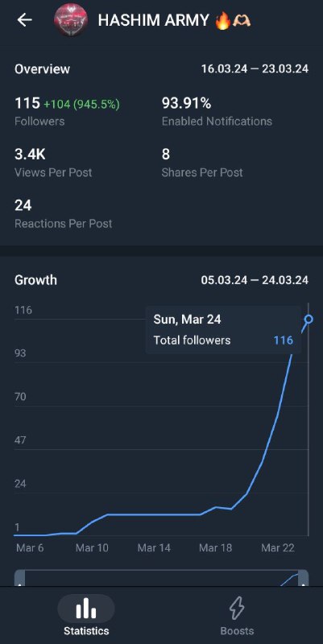Image resolution: width=323 pixels, height=644 pixels.
Task: Tap the Mar 18 axis label
Action: [215, 547]
